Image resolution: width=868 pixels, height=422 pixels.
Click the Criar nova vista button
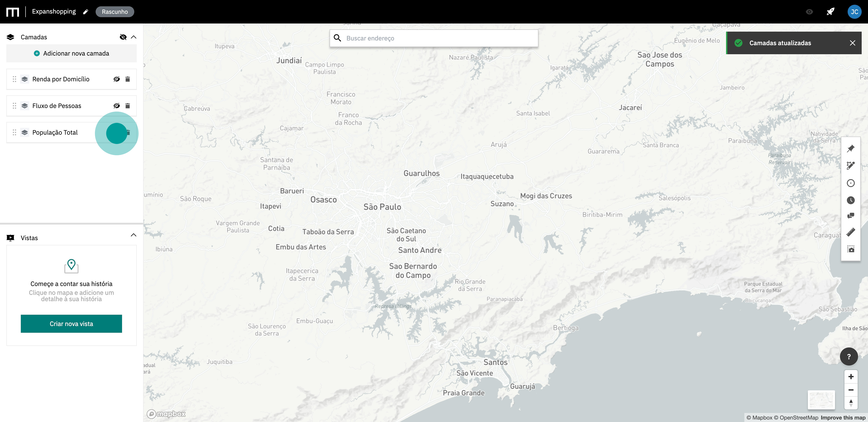pyautogui.click(x=71, y=324)
